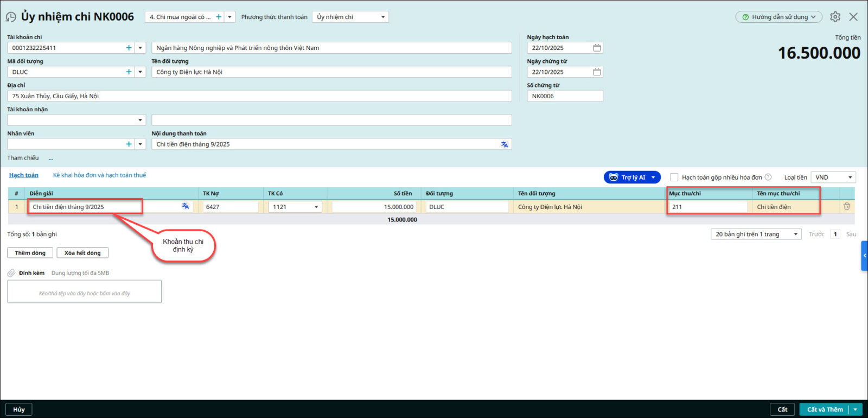Delete row 1 with trash icon

click(846, 206)
